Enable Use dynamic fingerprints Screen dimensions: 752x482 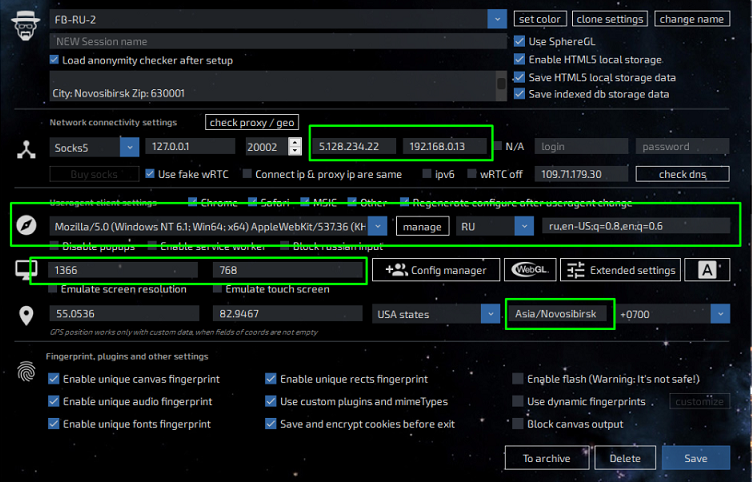click(x=517, y=401)
